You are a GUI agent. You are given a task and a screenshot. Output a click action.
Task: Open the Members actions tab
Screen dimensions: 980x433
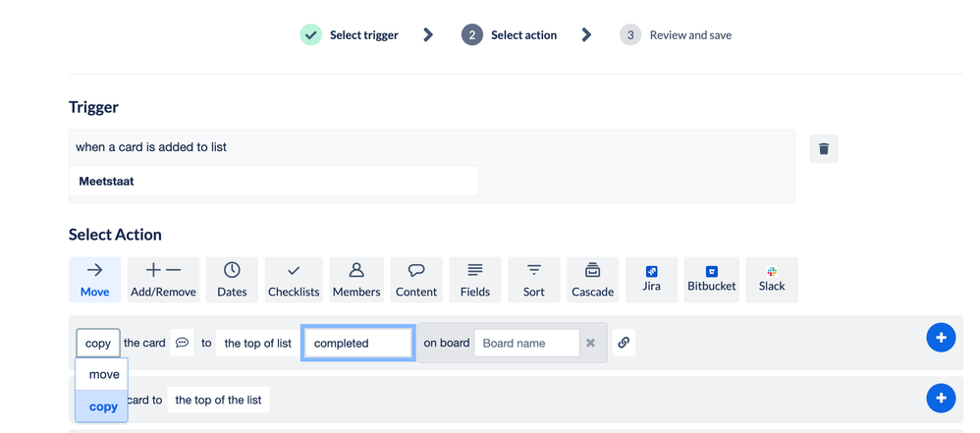[356, 279]
